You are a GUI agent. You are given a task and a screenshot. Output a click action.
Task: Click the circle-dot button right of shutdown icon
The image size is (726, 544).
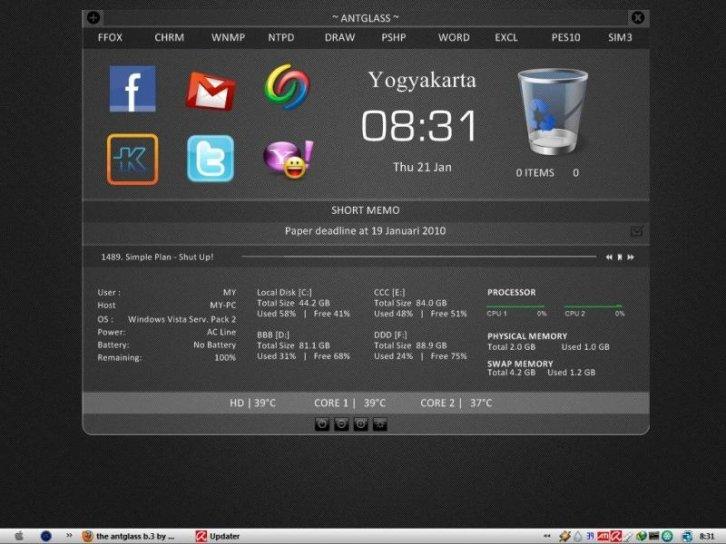coord(342,424)
